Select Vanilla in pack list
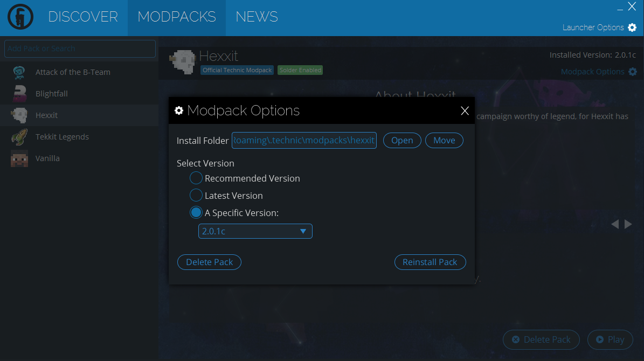Image resolution: width=644 pixels, height=361 pixels. [79, 158]
